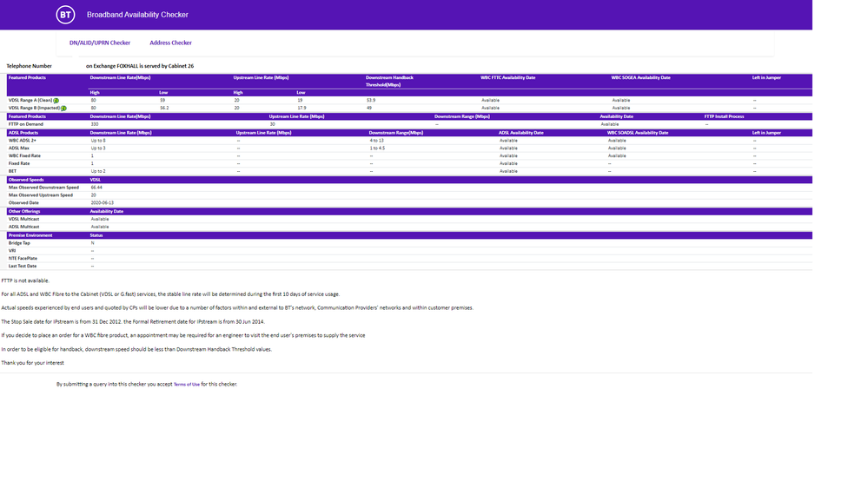868x488 pixels.
Task: Click the info icon beside VDSL Range B (Impacted)
Action: pos(63,109)
